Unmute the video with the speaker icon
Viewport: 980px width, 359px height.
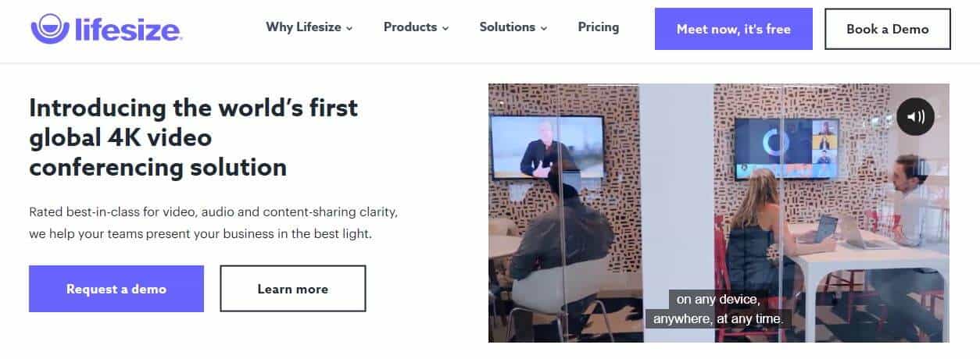point(915,117)
